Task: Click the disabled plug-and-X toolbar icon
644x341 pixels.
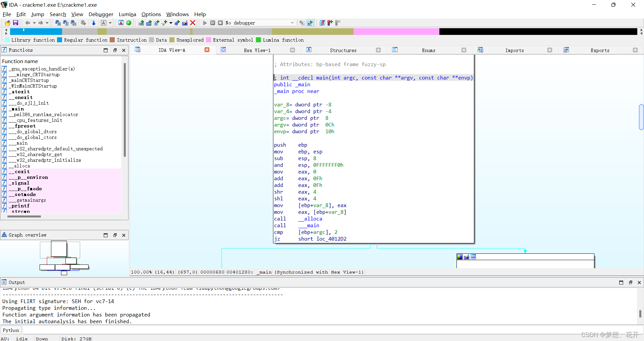Action: click(x=338, y=23)
